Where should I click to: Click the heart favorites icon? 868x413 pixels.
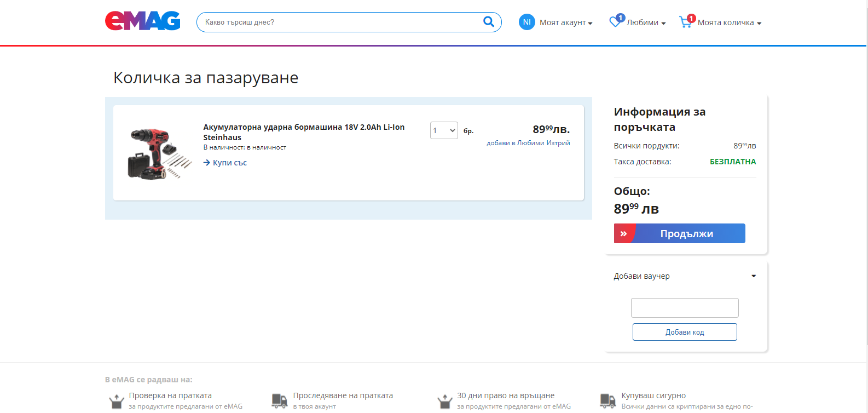[616, 22]
